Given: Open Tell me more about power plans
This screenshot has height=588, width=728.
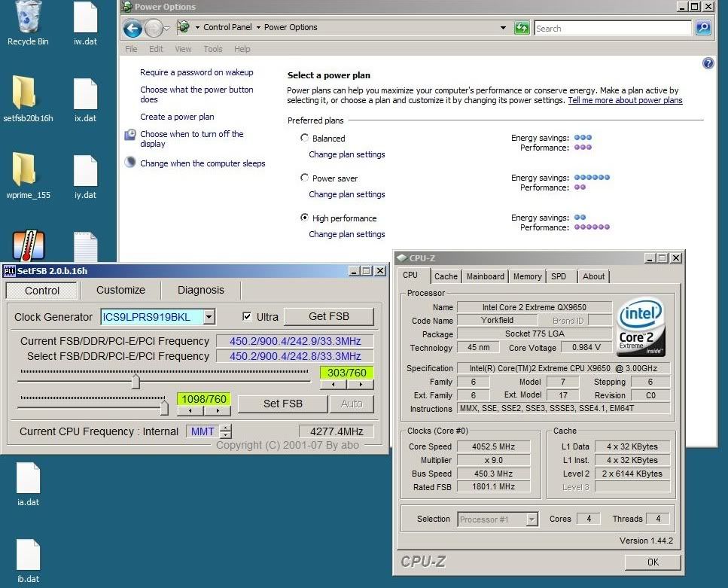Looking at the screenshot, I should pos(625,100).
